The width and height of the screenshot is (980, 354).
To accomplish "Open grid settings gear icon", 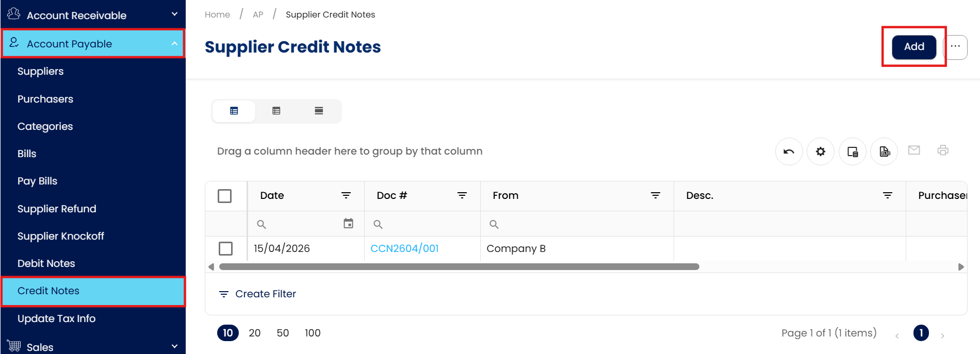I will click(821, 151).
